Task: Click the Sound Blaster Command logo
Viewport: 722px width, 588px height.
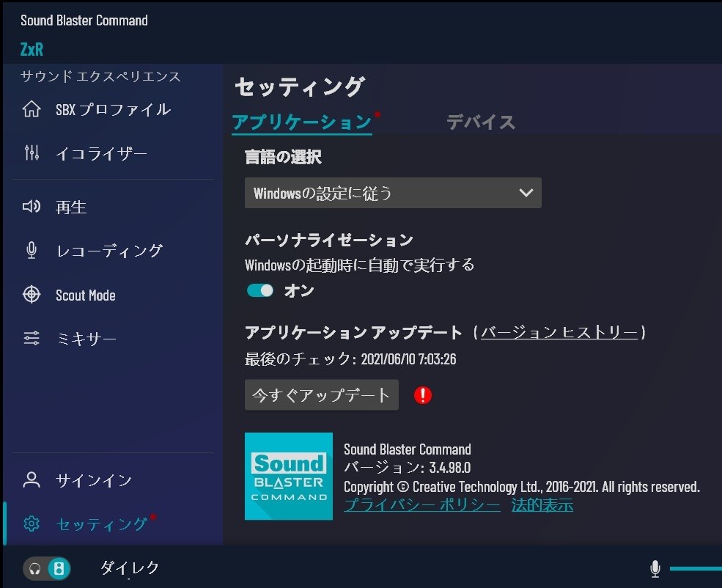Action: 289,476
